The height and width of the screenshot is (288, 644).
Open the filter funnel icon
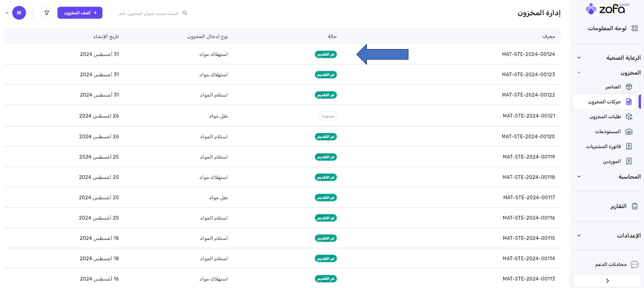point(47,13)
